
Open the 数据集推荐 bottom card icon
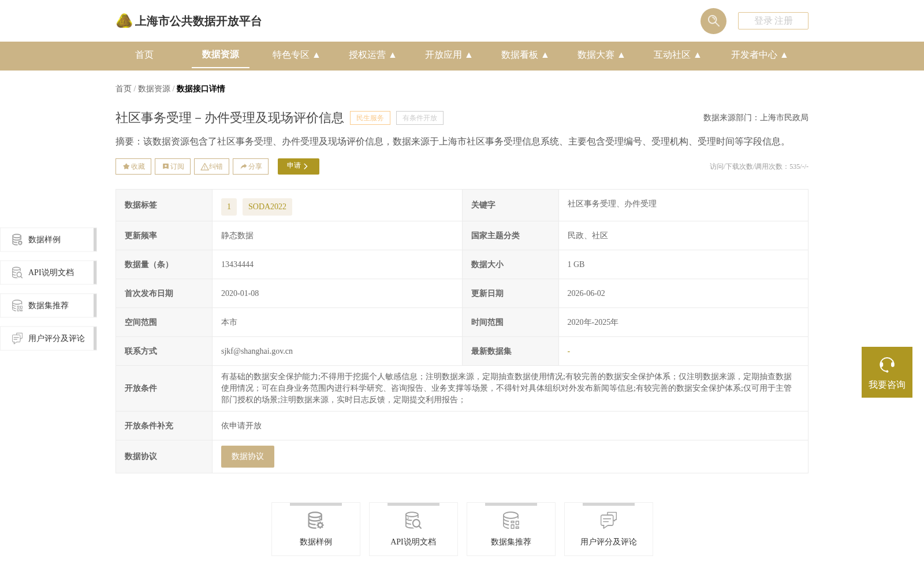click(x=511, y=520)
